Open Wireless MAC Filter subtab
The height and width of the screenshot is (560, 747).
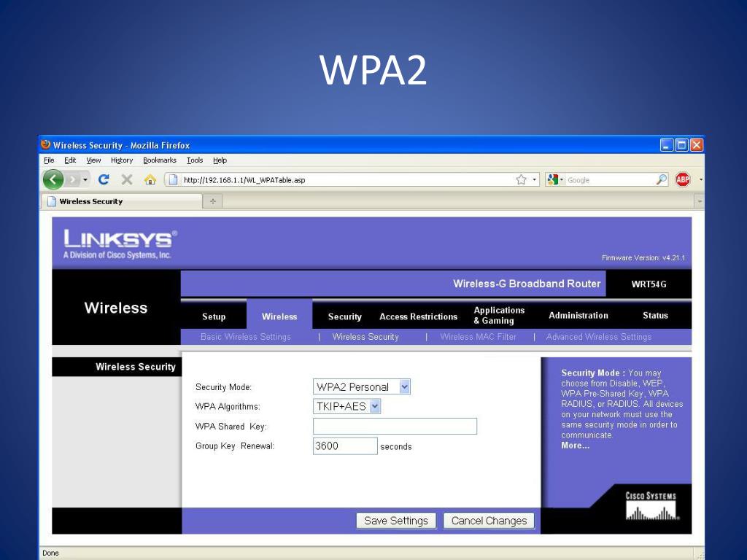pos(479,337)
